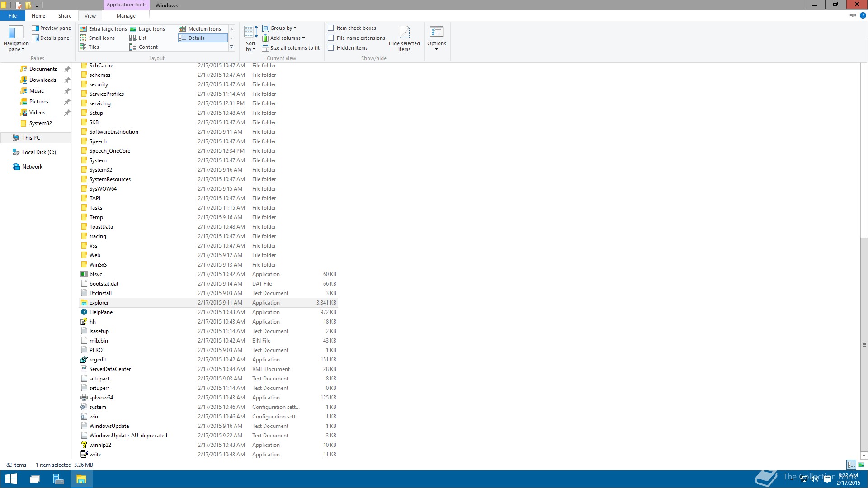The height and width of the screenshot is (488, 868).
Task: Select the winhlp32 application icon
Action: point(84,445)
